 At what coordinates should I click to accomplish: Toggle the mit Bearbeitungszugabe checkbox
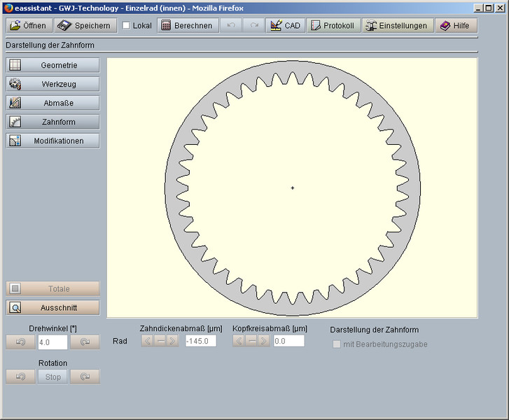click(x=337, y=344)
